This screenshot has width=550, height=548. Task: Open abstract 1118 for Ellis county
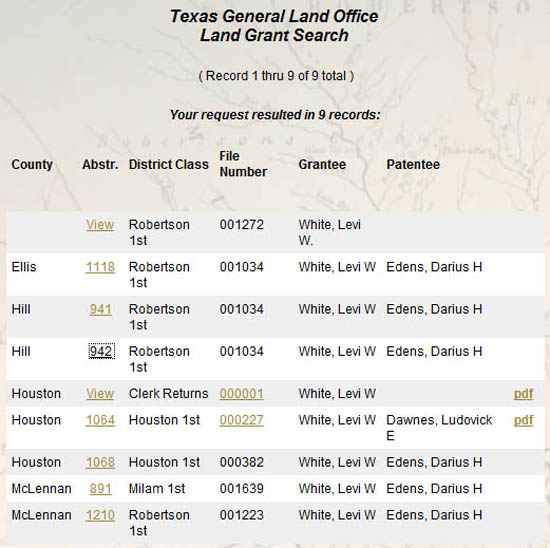pyautogui.click(x=100, y=267)
